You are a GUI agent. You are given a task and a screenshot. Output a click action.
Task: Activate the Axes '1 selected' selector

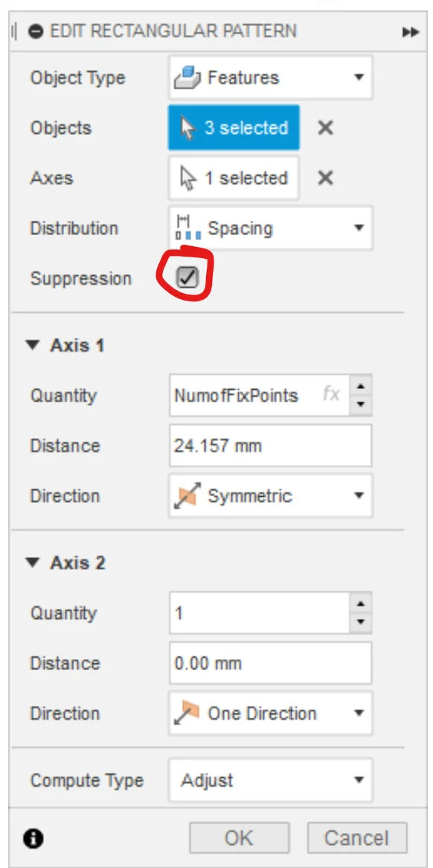(234, 178)
